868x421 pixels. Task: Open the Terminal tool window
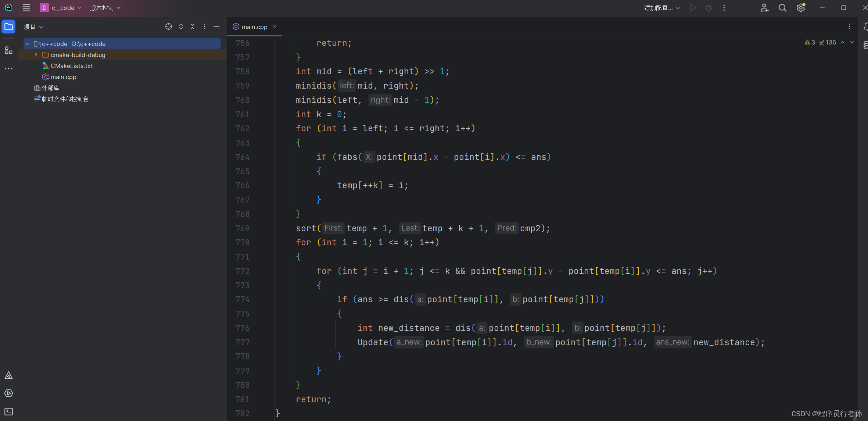pyautogui.click(x=8, y=411)
